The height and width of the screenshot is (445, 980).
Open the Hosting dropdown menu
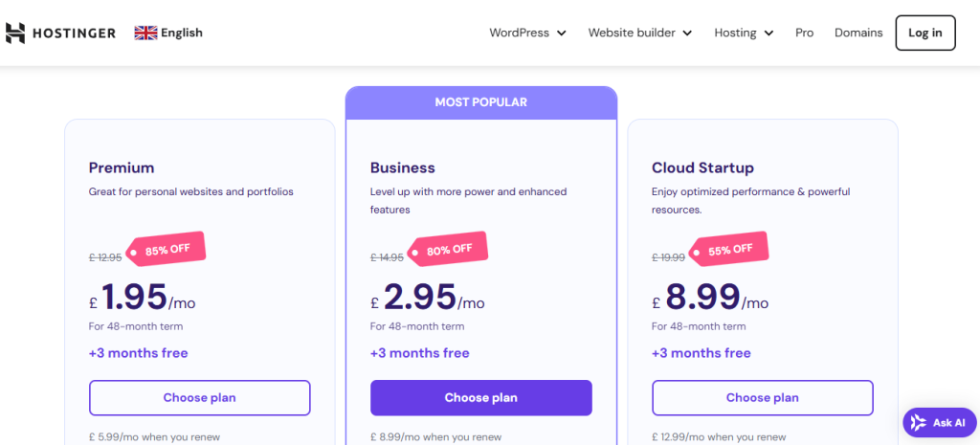click(744, 33)
